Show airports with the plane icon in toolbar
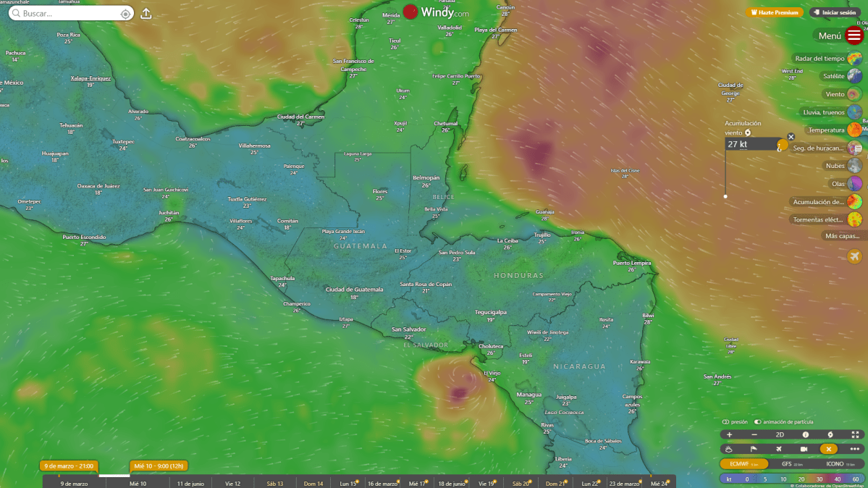 tap(779, 449)
